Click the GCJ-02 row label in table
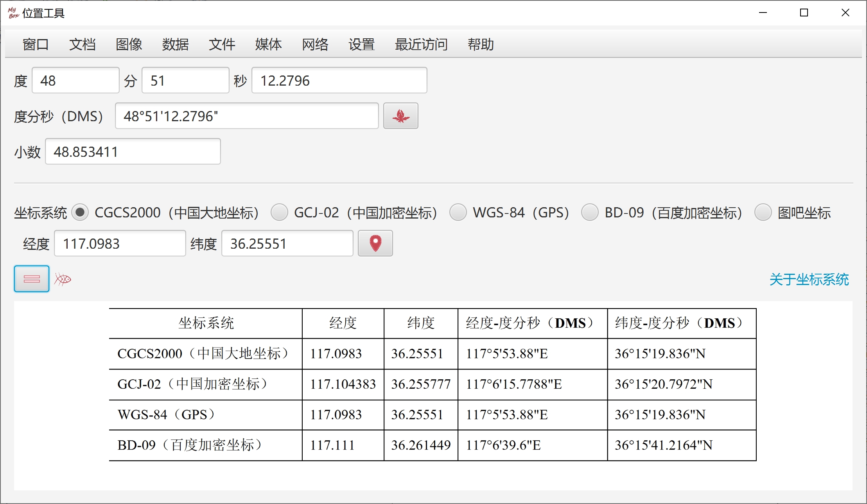This screenshot has width=867, height=504. point(206,384)
